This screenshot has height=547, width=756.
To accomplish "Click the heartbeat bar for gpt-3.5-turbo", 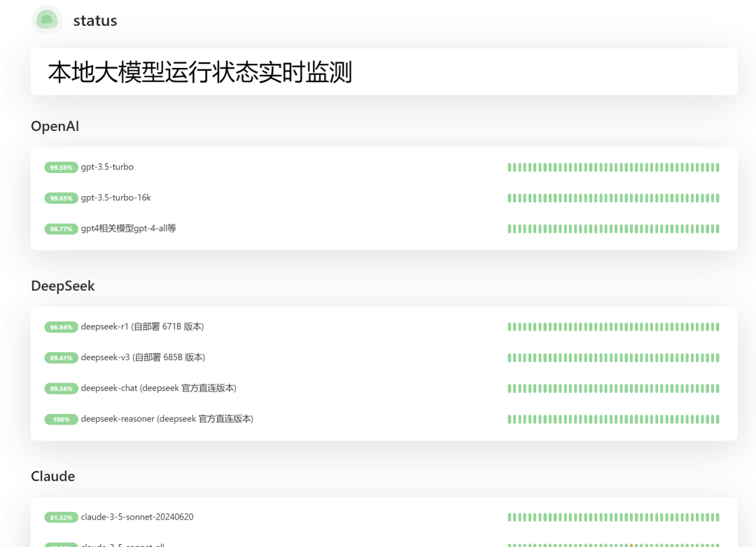I will click(x=613, y=167).
